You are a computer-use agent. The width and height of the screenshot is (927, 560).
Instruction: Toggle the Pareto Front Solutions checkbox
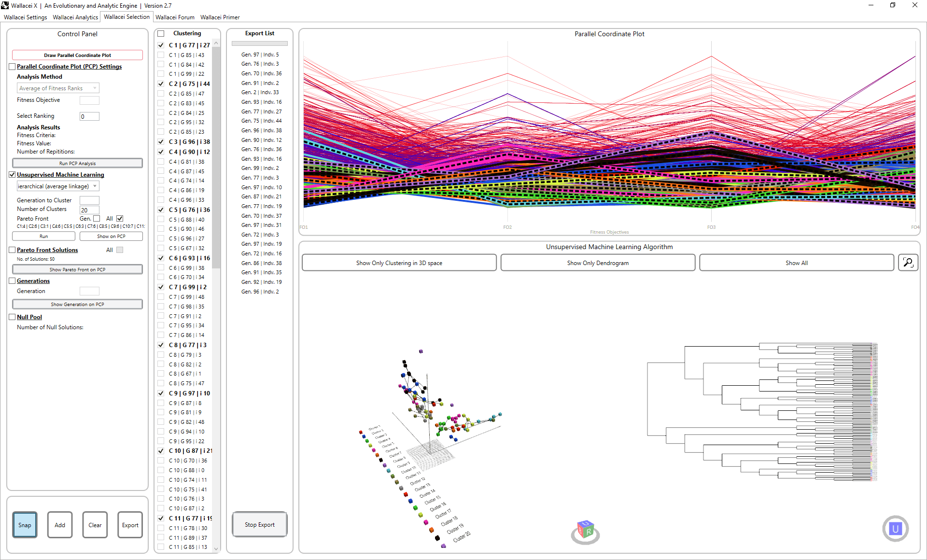(x=12, y=250)
